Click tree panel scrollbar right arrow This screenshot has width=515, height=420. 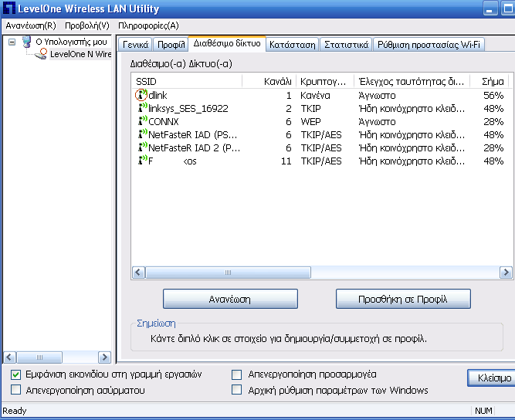coord(104,357)
